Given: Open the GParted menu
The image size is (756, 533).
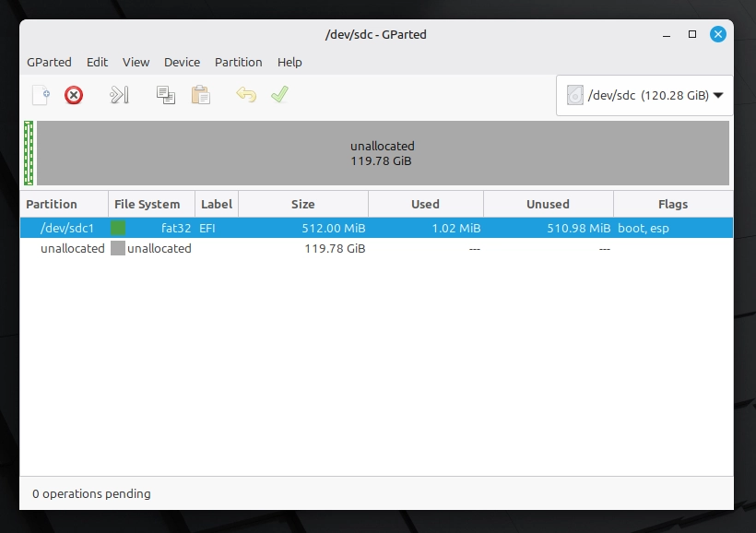Looking at the screenshot, I should (x=49, y=62).
